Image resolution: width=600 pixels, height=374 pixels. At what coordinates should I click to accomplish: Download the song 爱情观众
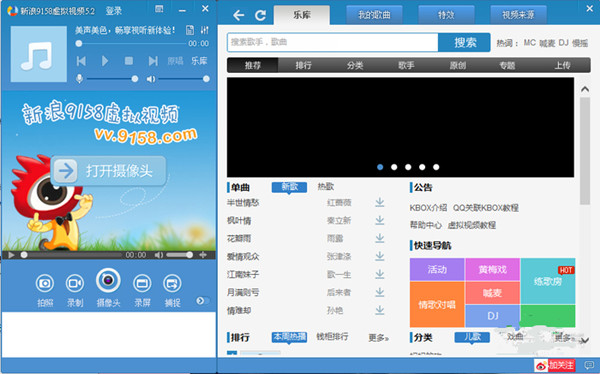(x=380, y=256)
